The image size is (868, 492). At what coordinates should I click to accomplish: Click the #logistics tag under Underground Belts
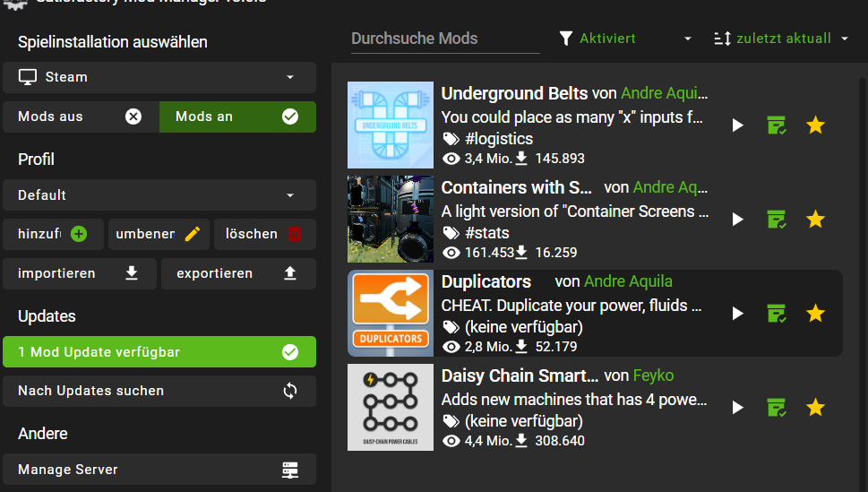click(499, 139)
